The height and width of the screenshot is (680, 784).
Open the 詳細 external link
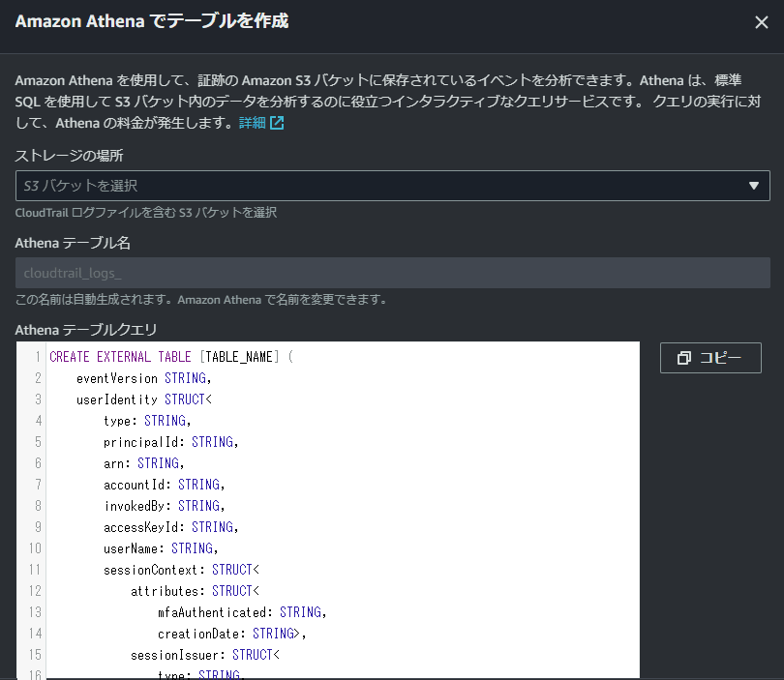[252, 123]
